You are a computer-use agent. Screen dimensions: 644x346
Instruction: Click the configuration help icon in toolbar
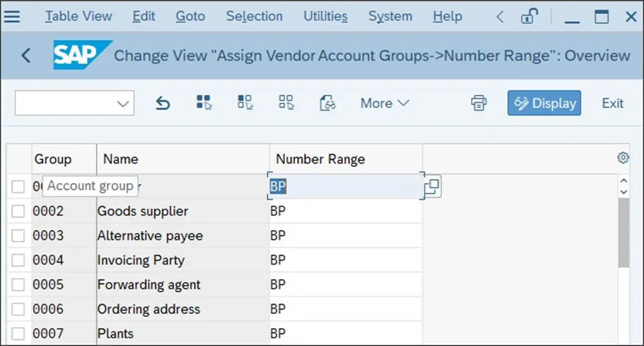[328, 103]
